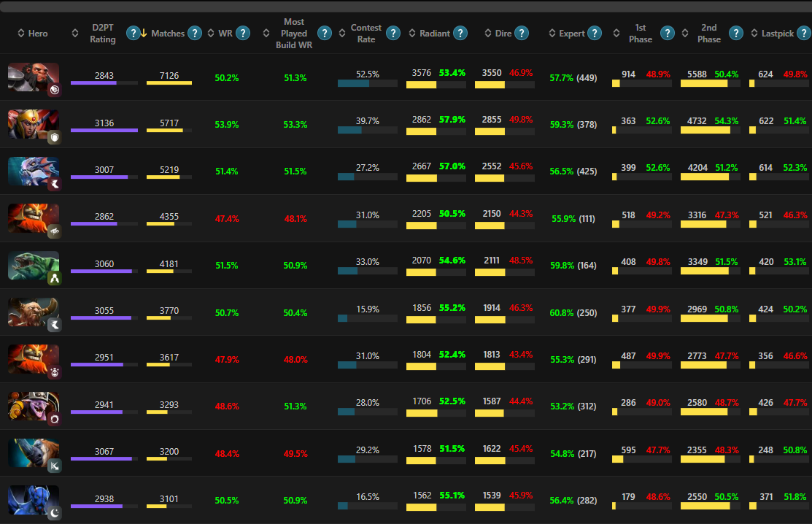Click the Radiant column header label
Screen dimensions: 812x524
coord(435,33)
